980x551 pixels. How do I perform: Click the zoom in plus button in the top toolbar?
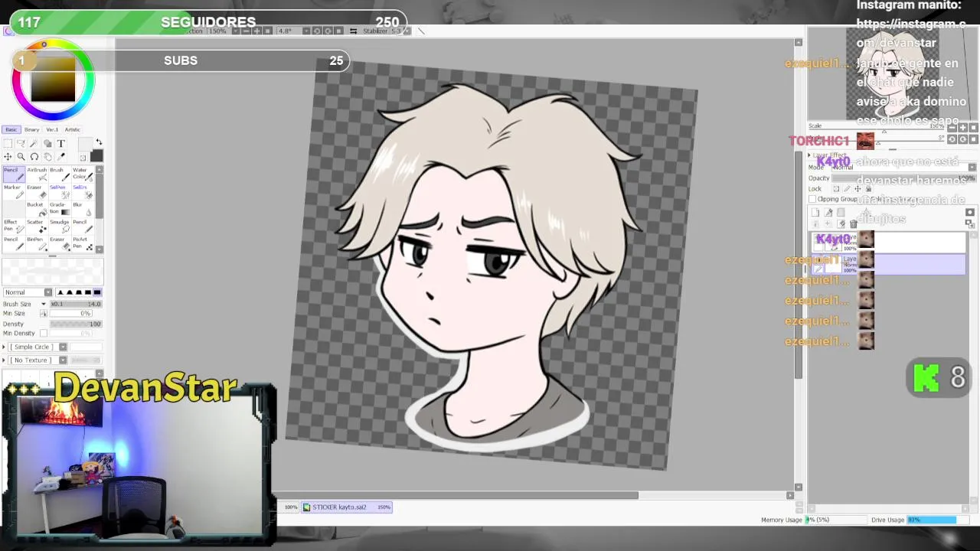[x=256, y=31]
